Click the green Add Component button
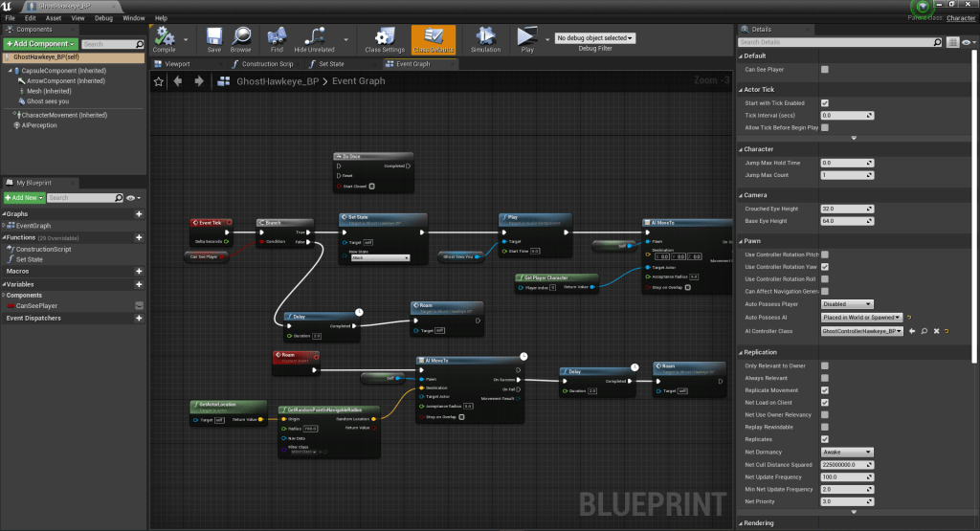The image size is (980, 531). [39, 44]
